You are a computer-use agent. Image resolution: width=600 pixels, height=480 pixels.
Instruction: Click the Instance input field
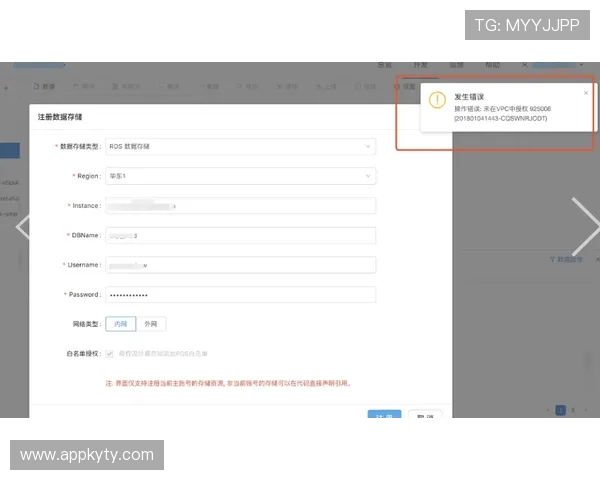tap(240, 206)
